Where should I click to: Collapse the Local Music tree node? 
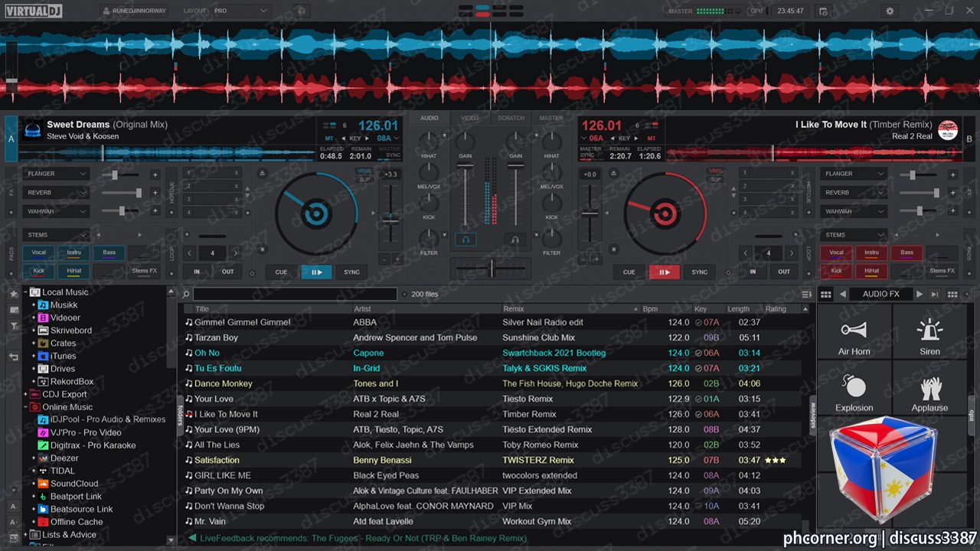coord(25,292)
